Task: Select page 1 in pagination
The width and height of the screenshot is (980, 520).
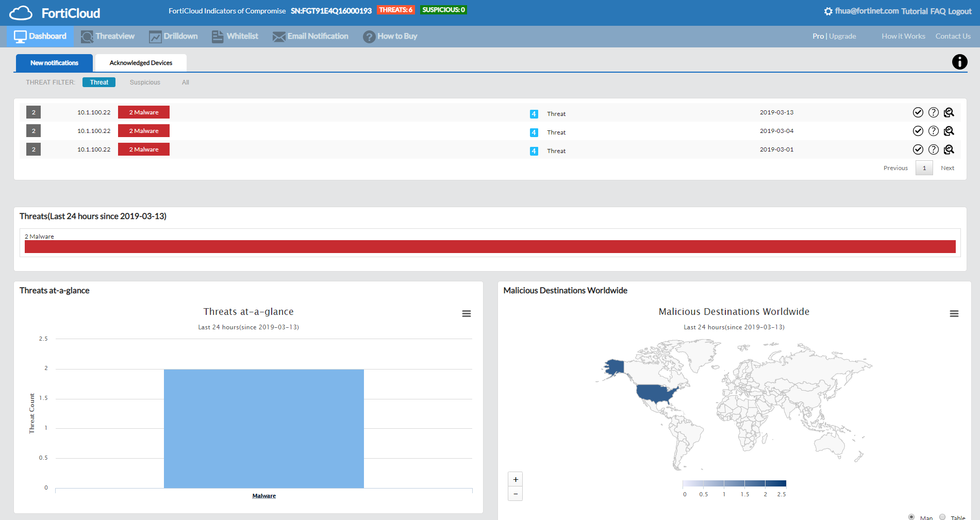Action: tap(924, 168)
